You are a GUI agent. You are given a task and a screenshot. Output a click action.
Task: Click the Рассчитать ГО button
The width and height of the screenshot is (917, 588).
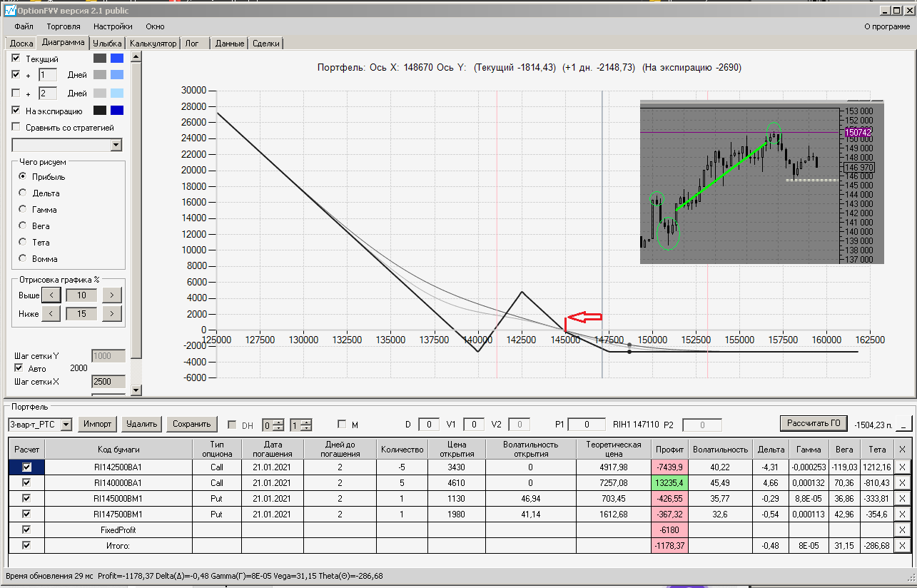click(x=813, y=422)
